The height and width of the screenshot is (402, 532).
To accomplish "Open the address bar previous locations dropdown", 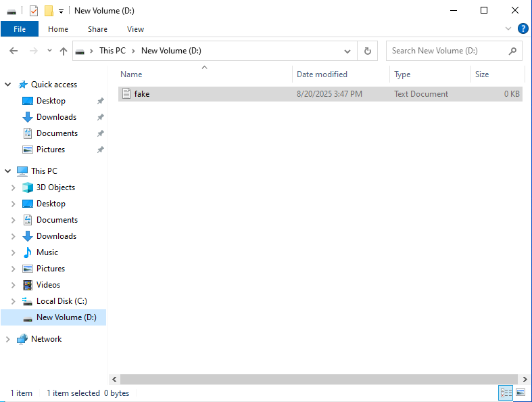I will (x=347, y=51).
